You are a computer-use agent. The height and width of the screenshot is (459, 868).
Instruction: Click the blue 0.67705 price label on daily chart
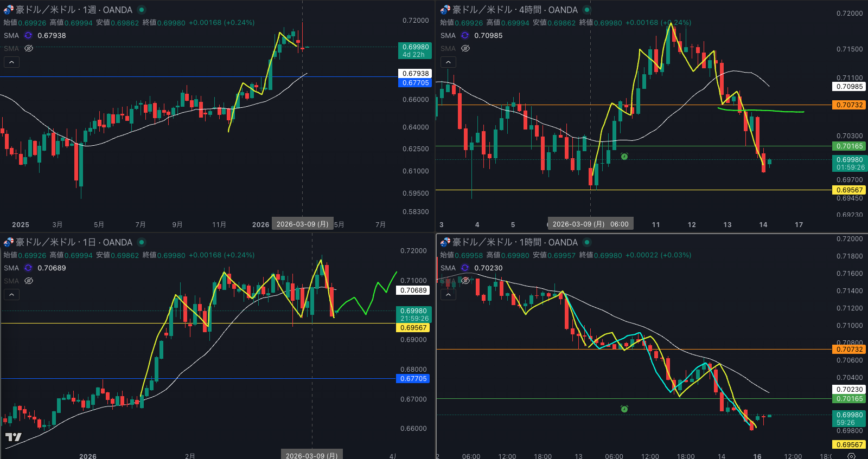[413, 379]
